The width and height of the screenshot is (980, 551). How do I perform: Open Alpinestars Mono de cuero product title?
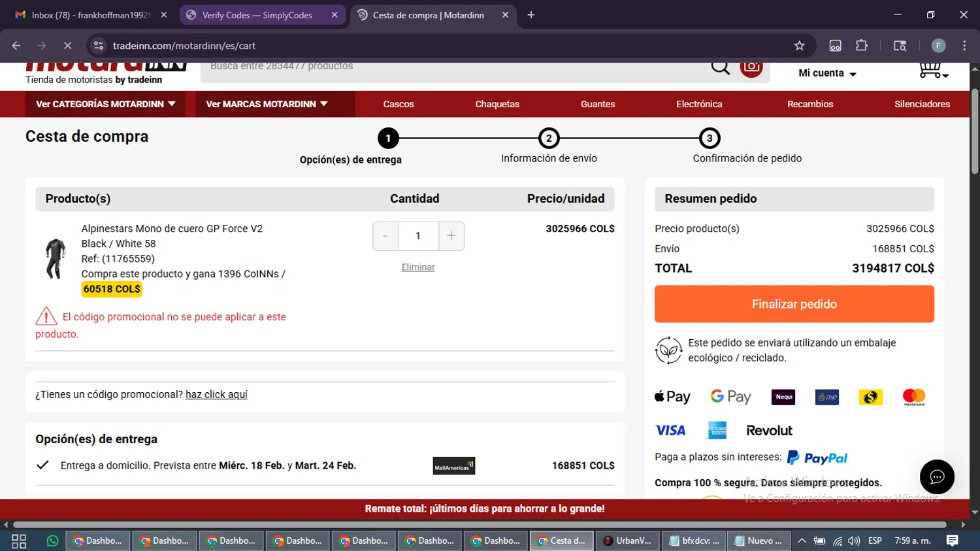coord(172,229)
